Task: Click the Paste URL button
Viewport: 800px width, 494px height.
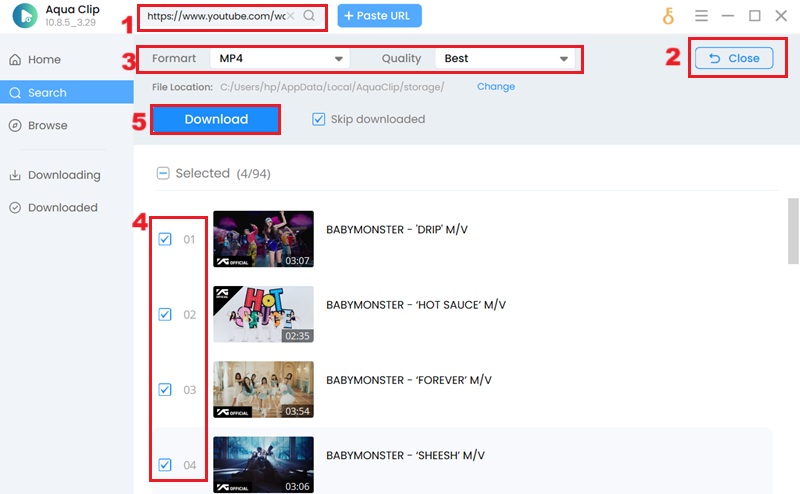Action: click(x=380, y=16)
